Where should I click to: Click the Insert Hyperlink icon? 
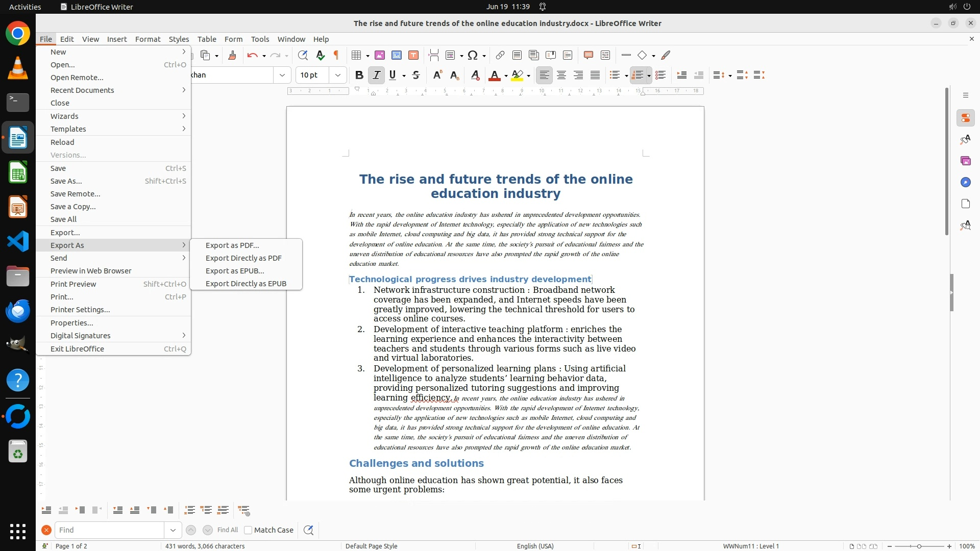[x=500, y=55]
